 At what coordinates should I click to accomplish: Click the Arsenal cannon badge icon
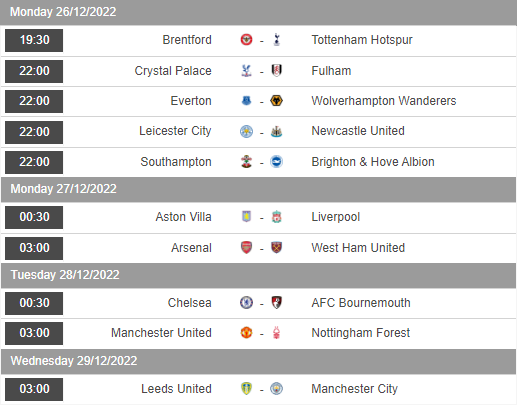[x=246, y=248]
